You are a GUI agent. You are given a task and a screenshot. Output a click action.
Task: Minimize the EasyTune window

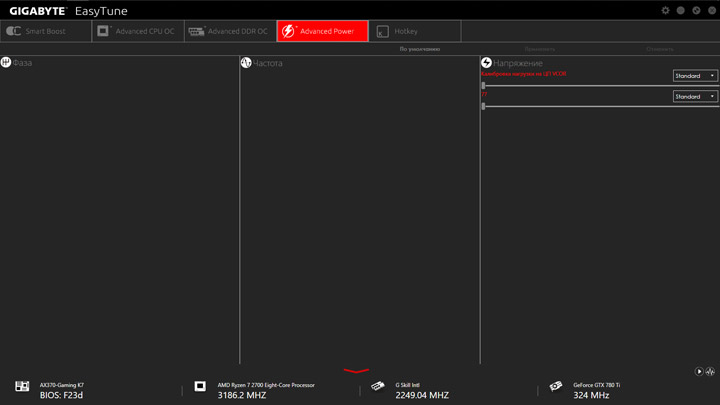click(681, 10)
